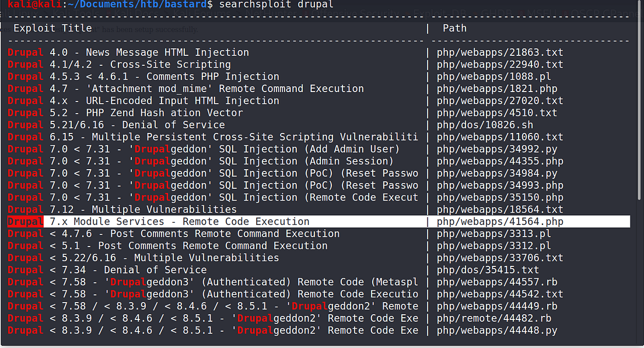Click the path php/dos/10826.sh
This screenshot has height=348, width=644.
(x=484, y=124)
